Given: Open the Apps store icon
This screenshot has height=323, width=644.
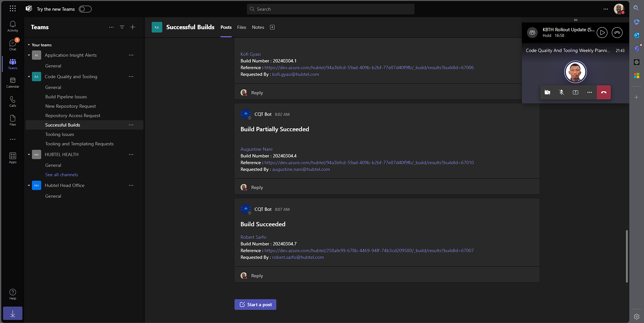Looking at the screenshot, I should (13, 158).
